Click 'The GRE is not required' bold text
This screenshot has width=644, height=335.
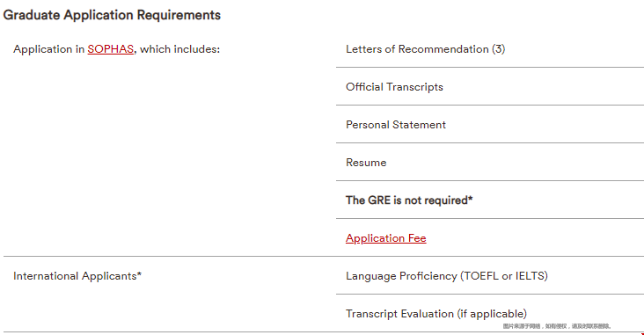406,200
